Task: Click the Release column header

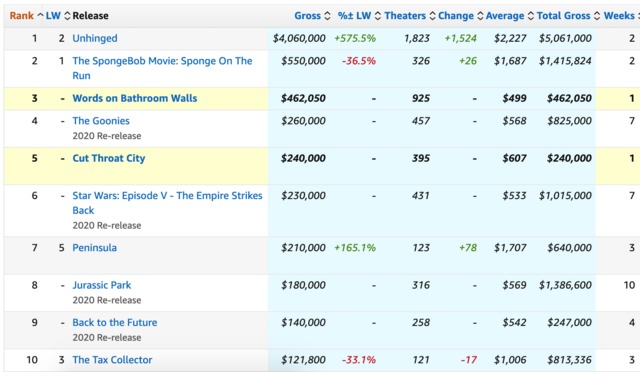Action: click(x=91, y=16)
